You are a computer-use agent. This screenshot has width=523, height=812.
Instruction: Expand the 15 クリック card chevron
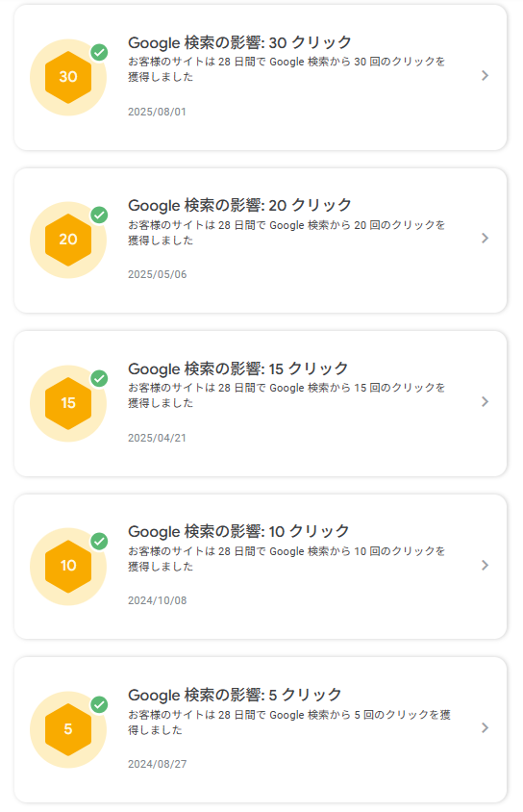pos(485,402)
